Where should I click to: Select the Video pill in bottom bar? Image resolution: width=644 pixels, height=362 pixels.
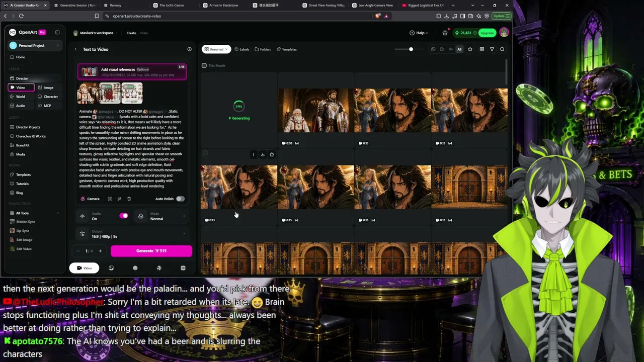coord(84,268)
